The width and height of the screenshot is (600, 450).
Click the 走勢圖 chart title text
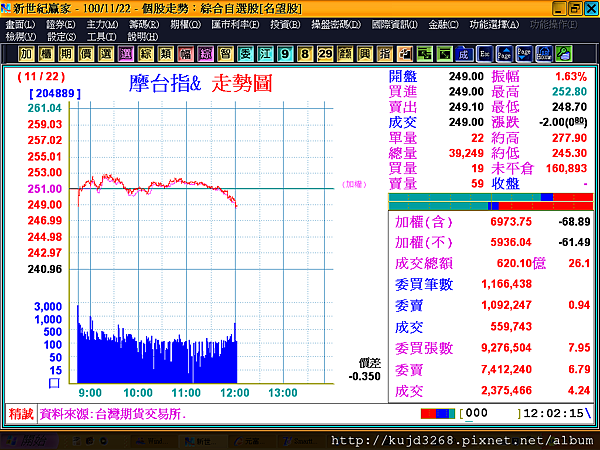pyautogui.click(x=242, y=83)
